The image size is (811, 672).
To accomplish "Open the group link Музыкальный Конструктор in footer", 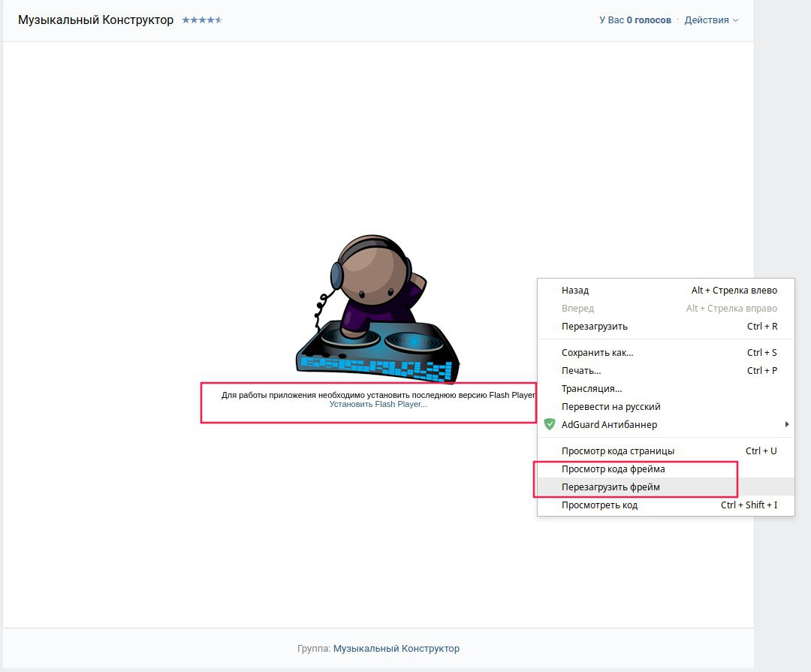I will (x=396, y=649).
